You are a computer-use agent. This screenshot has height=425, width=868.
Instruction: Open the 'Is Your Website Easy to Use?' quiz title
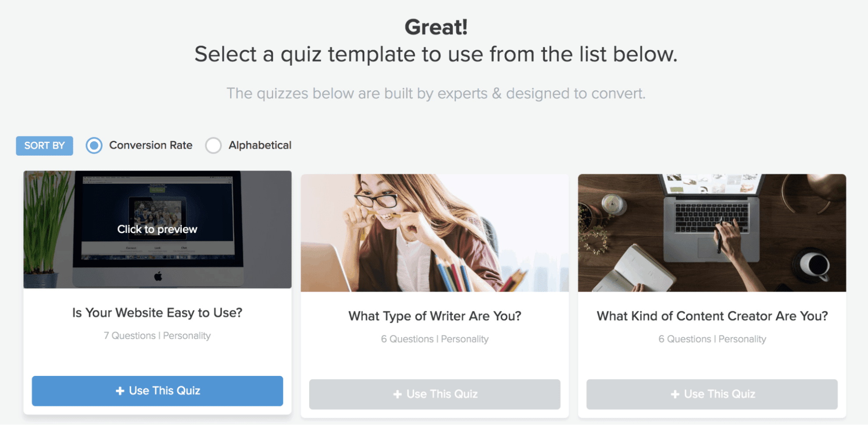coord(157,313)
